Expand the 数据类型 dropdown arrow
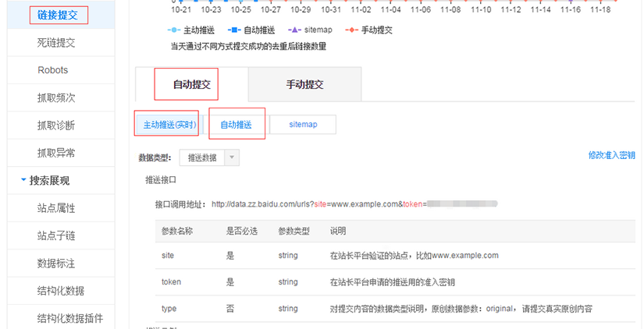Screen dimensions: 644x329 pyautogui.click(x=232, y=157)
